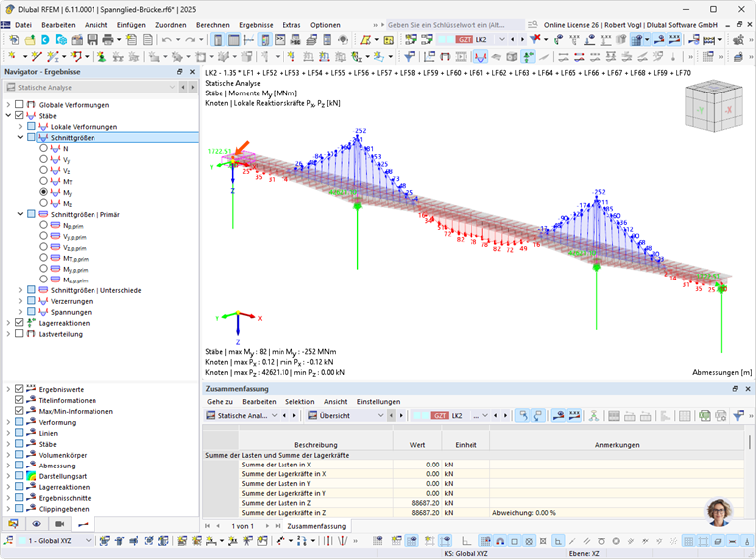Toggle the tables panel display icon
Viewport: 756px width, 559px height.
pyautogui.click(x=234, y=40)
